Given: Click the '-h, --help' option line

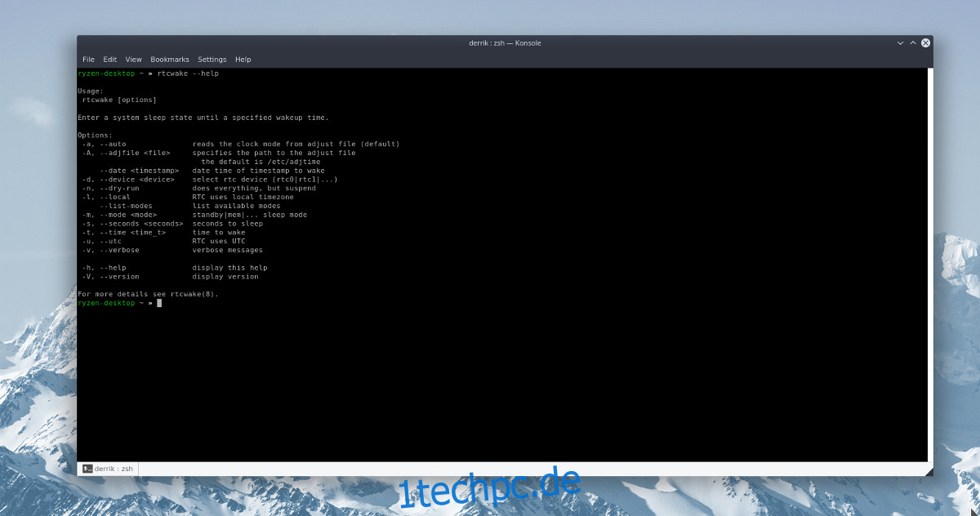Looking at the screenshot, I should coord(175,268).
